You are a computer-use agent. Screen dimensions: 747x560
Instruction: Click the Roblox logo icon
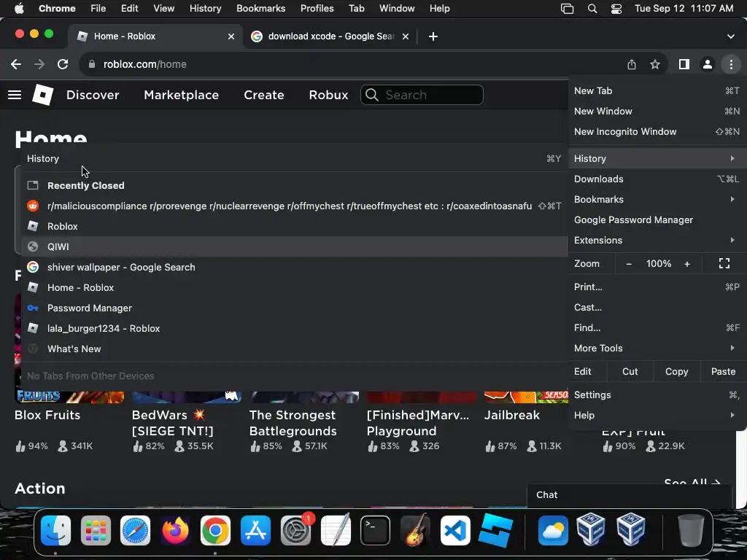tap(43, 95)
